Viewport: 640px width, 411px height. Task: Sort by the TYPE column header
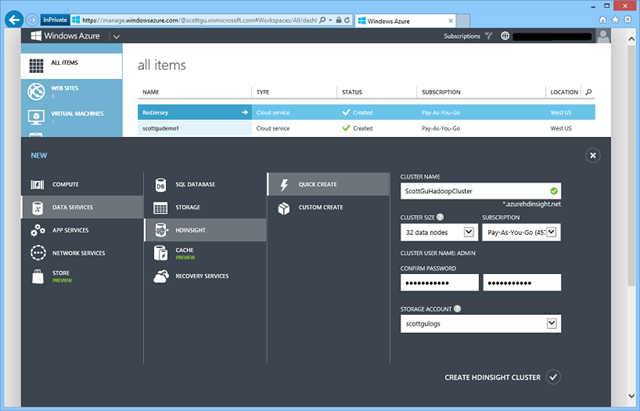tap(263, 92)
